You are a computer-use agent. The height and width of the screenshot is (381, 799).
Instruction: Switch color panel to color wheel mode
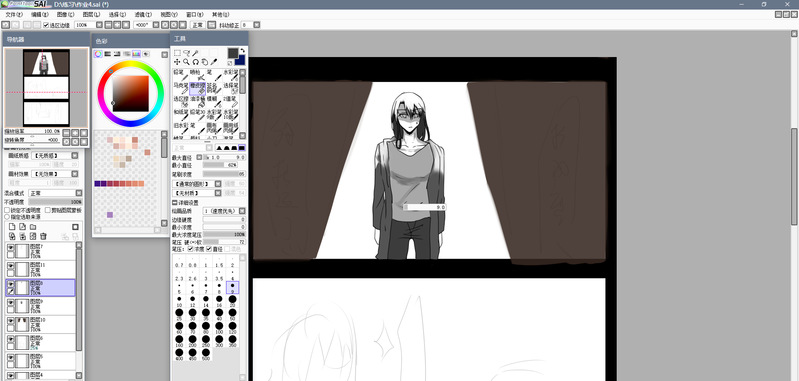tap(98, 53)
